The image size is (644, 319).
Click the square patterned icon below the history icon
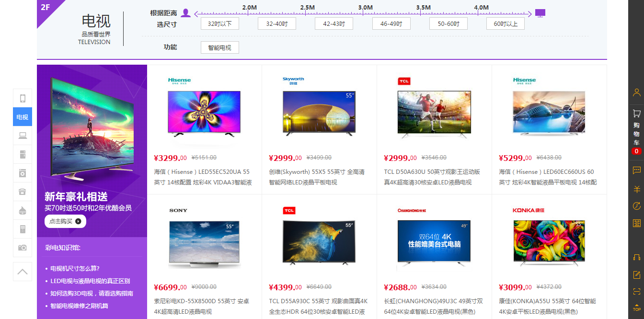(x=636, y=223)
